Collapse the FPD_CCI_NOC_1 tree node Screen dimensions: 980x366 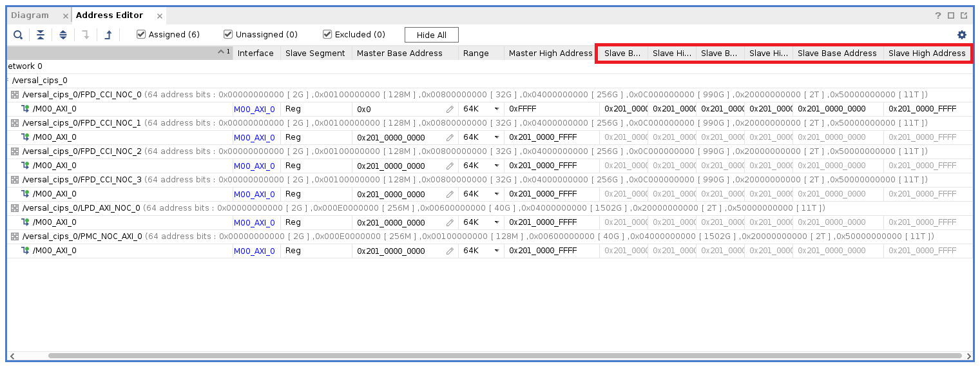14,123
